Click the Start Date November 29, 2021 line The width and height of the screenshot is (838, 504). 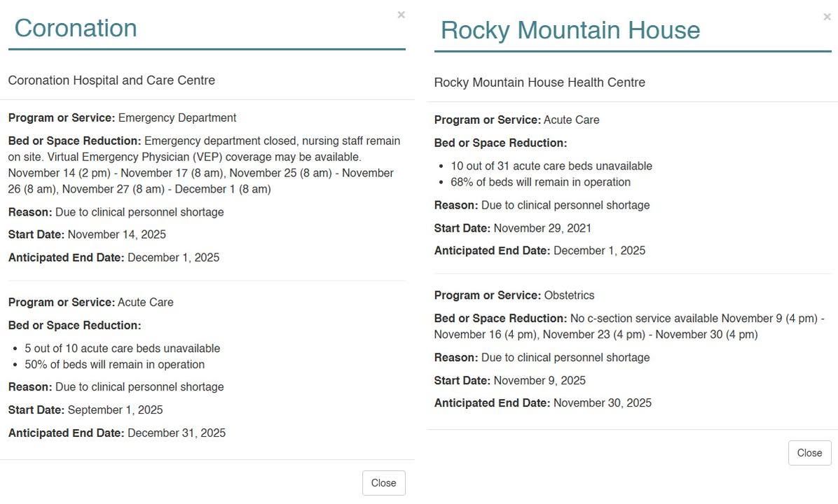coord(512,228)
